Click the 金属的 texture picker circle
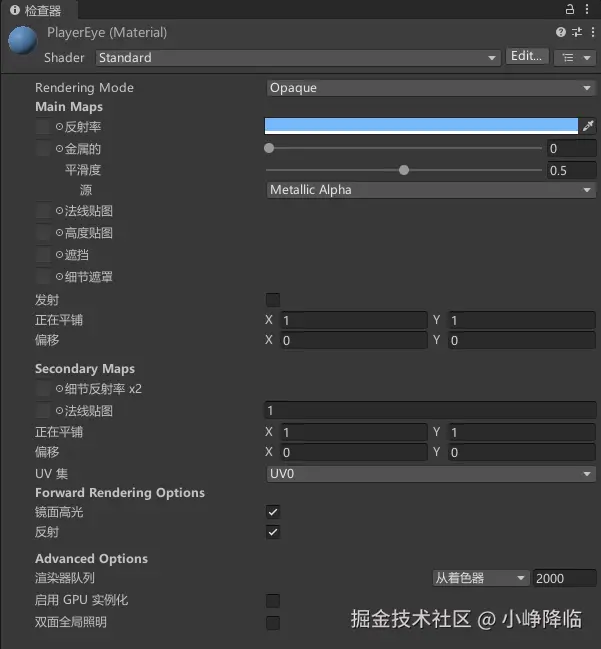The image size is (601, 649). pyautogui.click(x=59, y=148)
